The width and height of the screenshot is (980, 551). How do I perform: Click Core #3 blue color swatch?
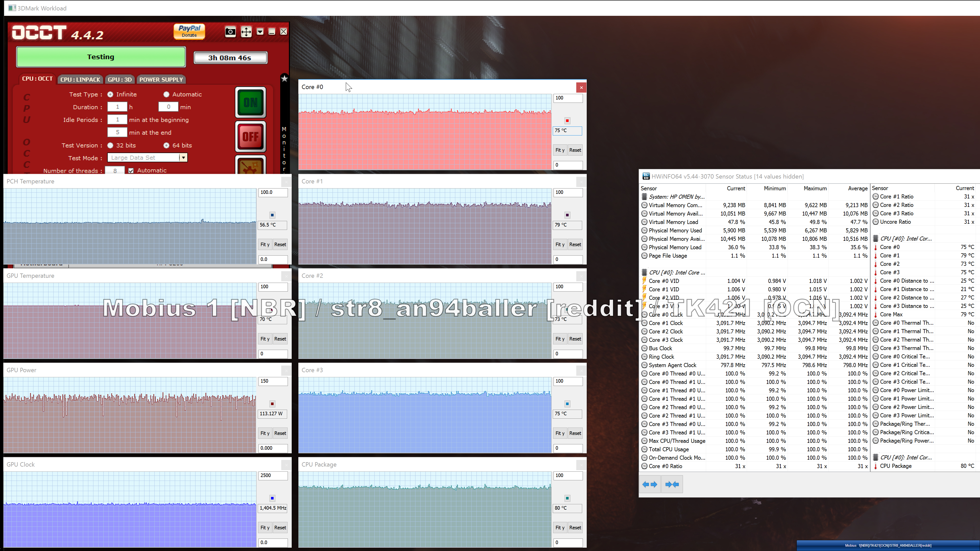(567, 404)
